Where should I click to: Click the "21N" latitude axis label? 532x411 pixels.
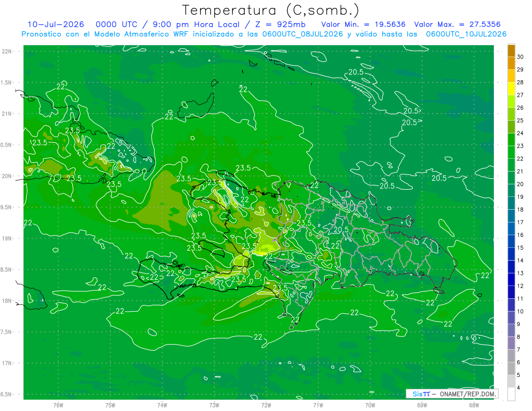(x=7, y=114)
